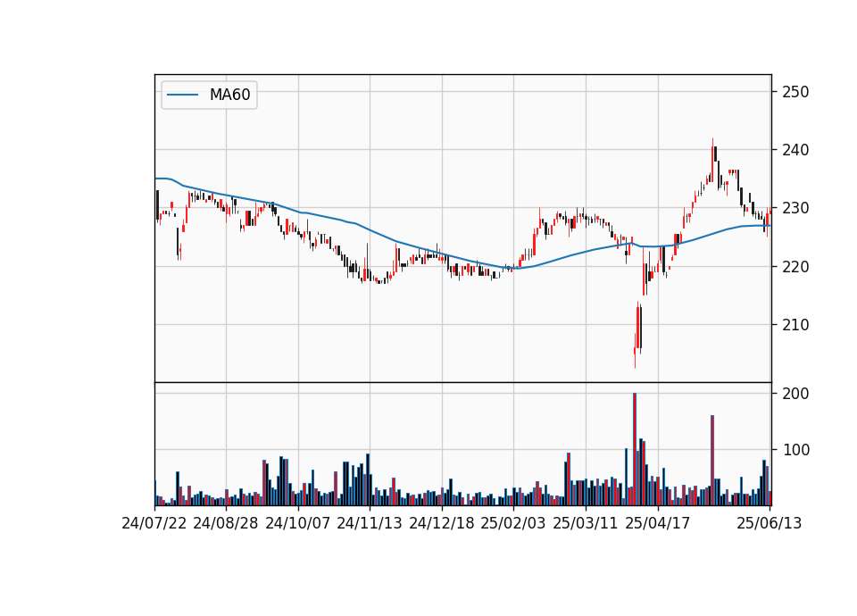Click the 210 price axis label
Screen dimensions: 857x616
click(795, 325)
